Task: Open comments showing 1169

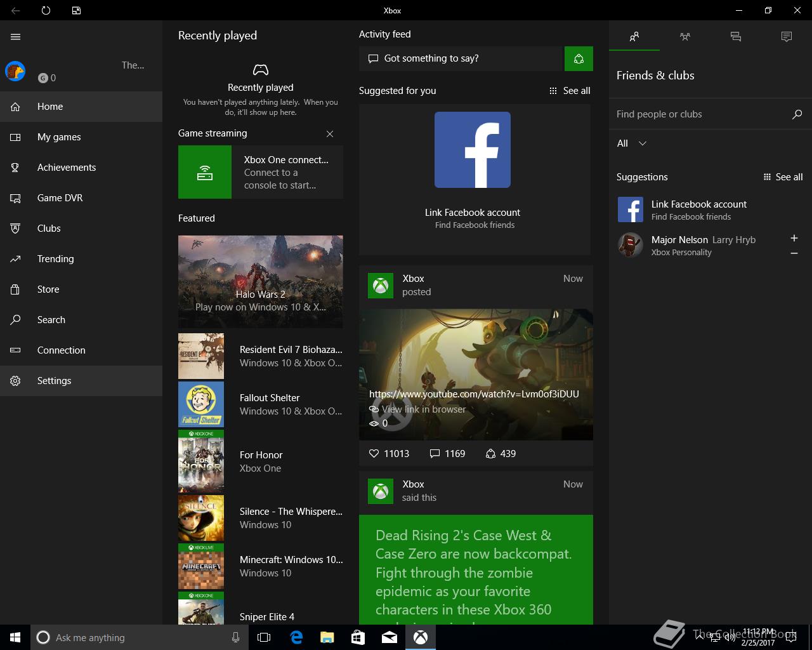Action: pos(447,454)
